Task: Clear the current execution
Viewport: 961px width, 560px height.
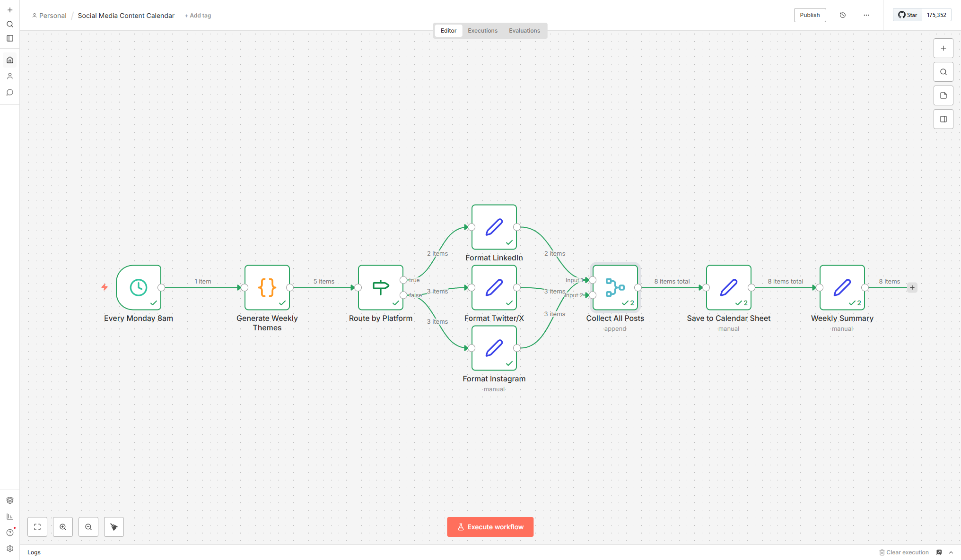Action: point(907,552)
